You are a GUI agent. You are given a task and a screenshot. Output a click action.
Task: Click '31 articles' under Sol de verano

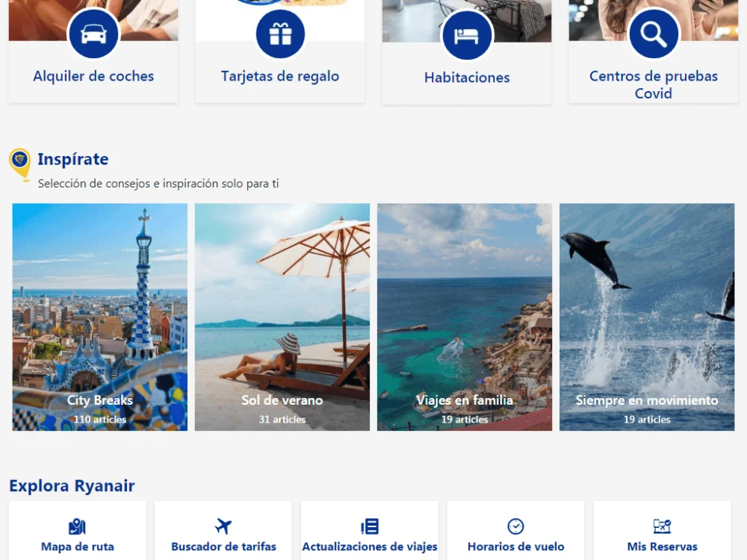[282, 420]
